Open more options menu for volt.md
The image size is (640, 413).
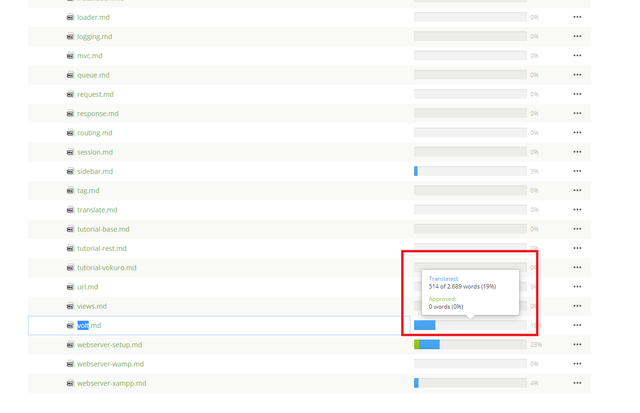click(x=577, y=325)
